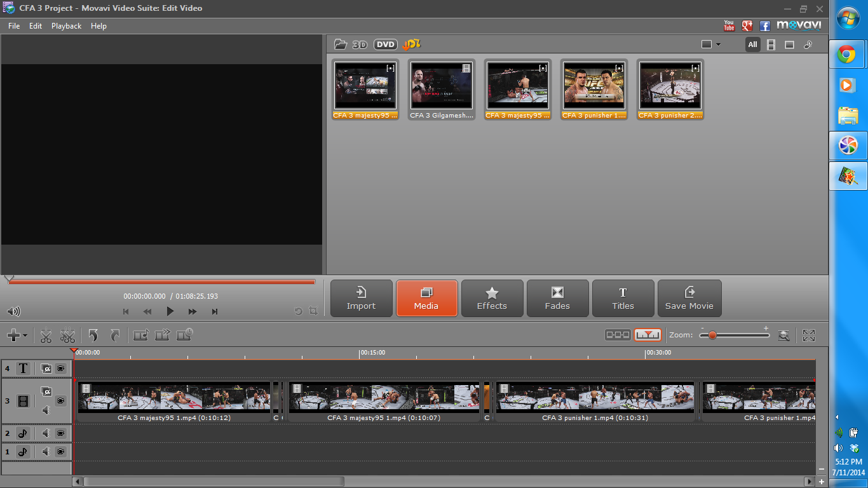Click the DVD import icon
The height and width of the screenshot is (488, 868).
pyautogui.click(x=385, y=44)
